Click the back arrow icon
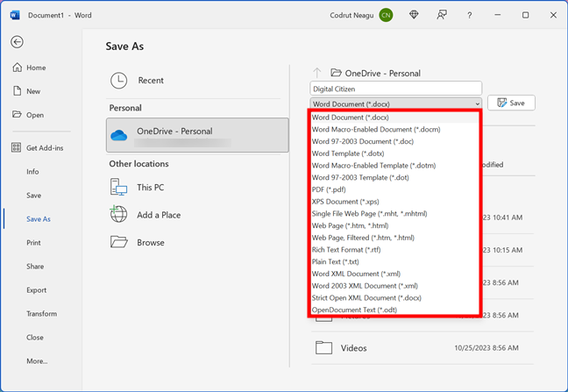 point(17,41)
